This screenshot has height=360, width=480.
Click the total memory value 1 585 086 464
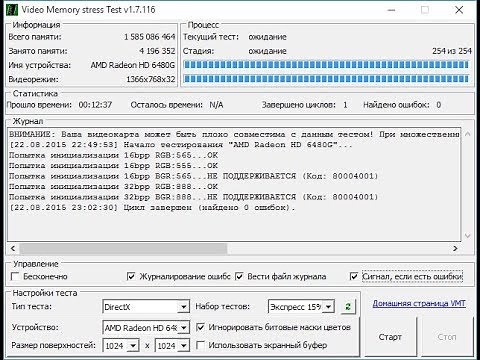[150, 37]
